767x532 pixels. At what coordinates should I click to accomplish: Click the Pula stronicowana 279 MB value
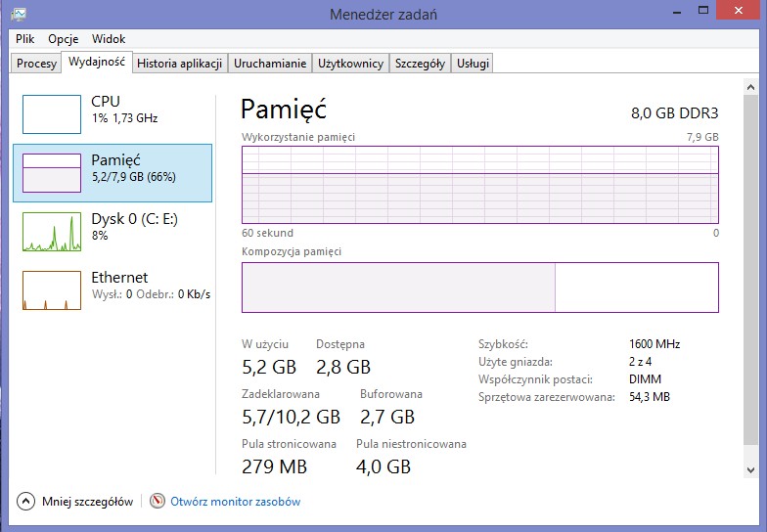(274, 466)
